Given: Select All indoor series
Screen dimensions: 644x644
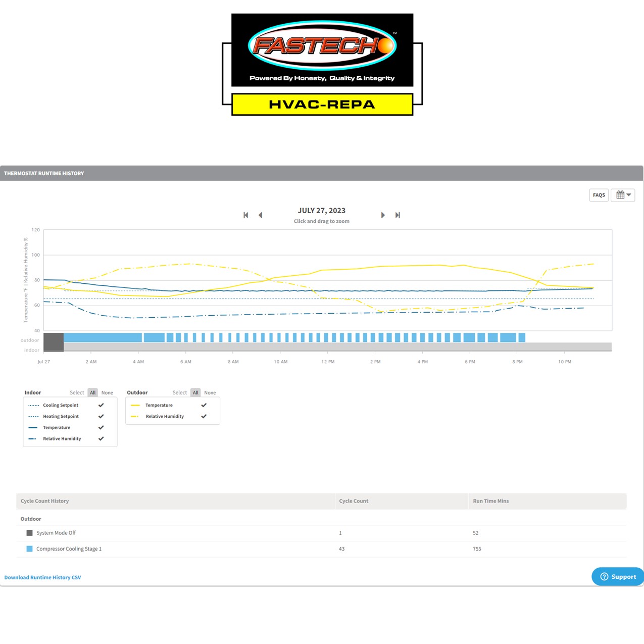Looking at the screenshot, I should 93,392.
